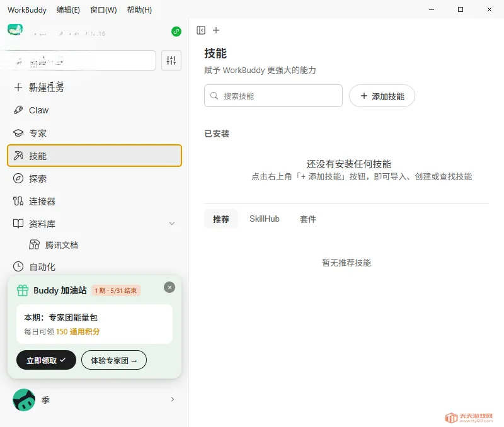Switch to the 套件 tab
Screen dimensions: 504x427
[x=307, y=219]
